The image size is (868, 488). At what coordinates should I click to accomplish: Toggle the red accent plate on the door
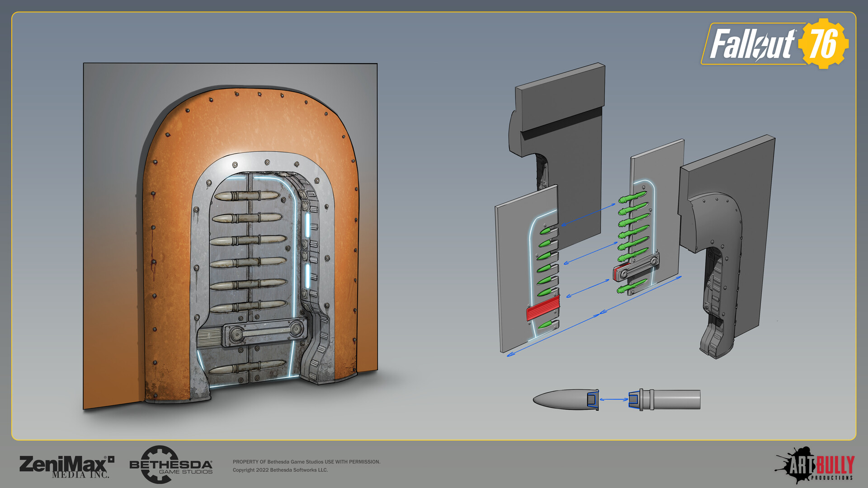tap(542, 310)
